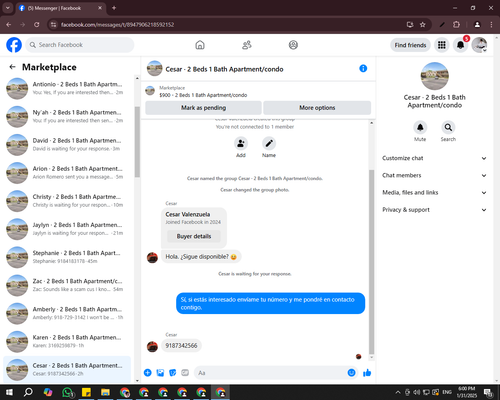Navigate back in the browser
This screenshot has height=400, width=500.
[x=9, y=24]
